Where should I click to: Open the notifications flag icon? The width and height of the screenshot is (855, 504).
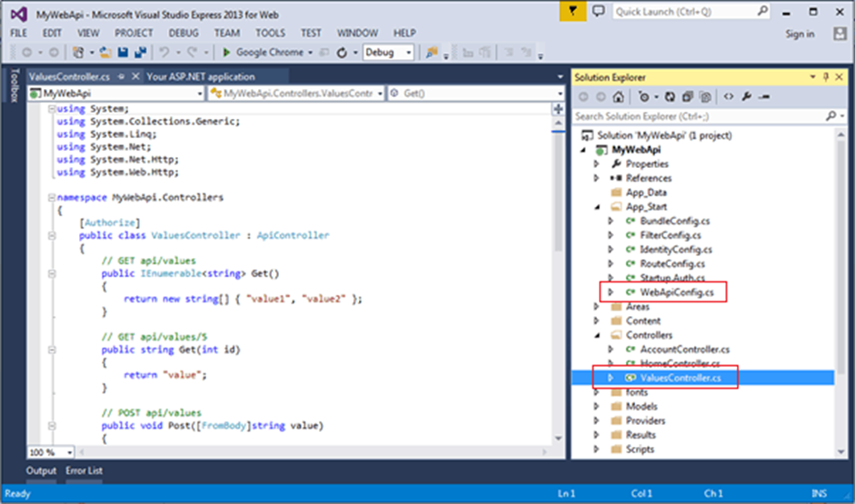click(x=572, y=11)
